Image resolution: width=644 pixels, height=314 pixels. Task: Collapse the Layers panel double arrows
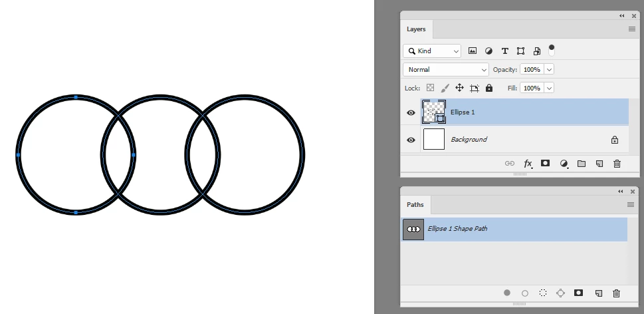point(622,15)
